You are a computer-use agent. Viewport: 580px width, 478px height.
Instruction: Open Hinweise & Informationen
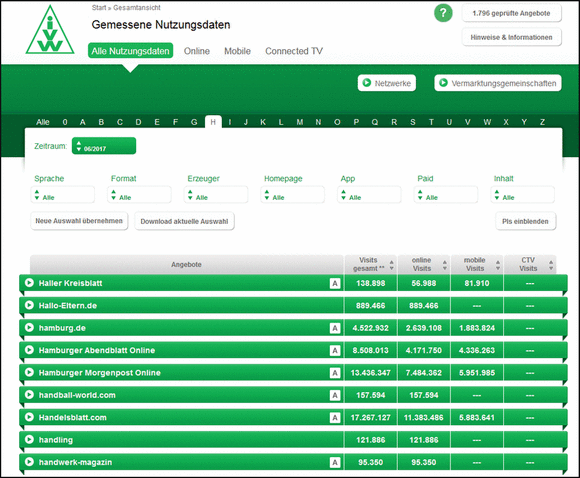[x=512, y=37]
